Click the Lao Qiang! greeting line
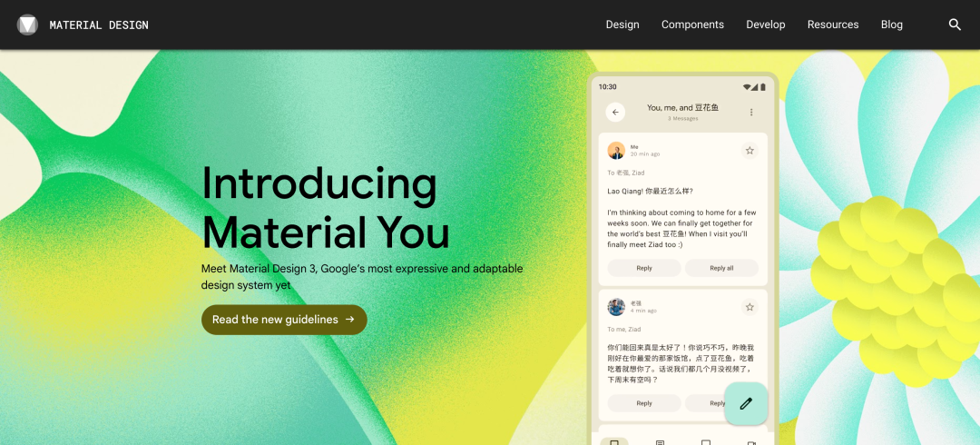Viewport: 980px width, 445px height. click(x=650, y=191)
